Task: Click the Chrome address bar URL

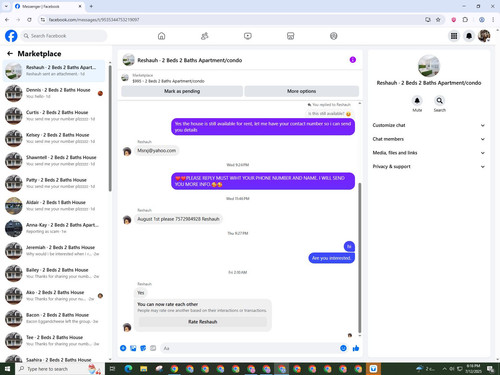Action: coord(94,20)
